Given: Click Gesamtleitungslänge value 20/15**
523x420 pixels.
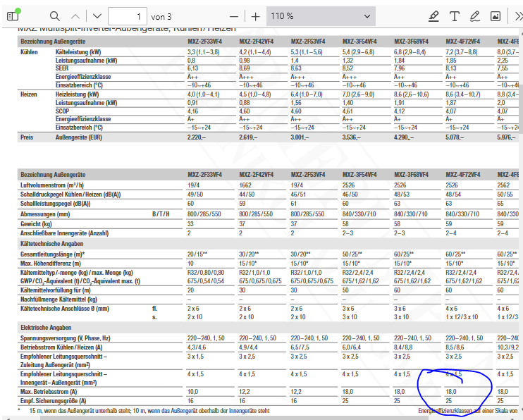Looking at the screenshot, I should tap(197, 254).
